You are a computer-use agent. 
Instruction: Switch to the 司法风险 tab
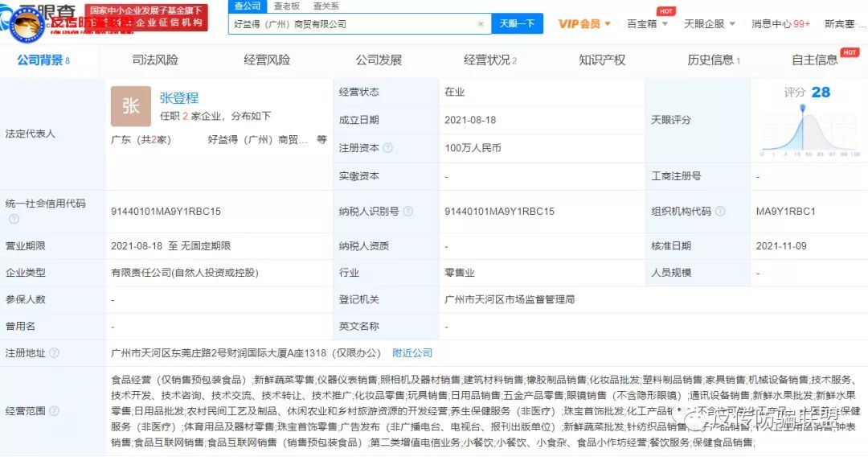[155, 60]
